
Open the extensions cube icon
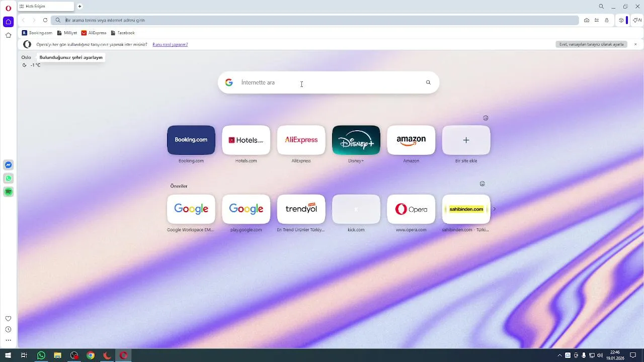tap(621, 20)
